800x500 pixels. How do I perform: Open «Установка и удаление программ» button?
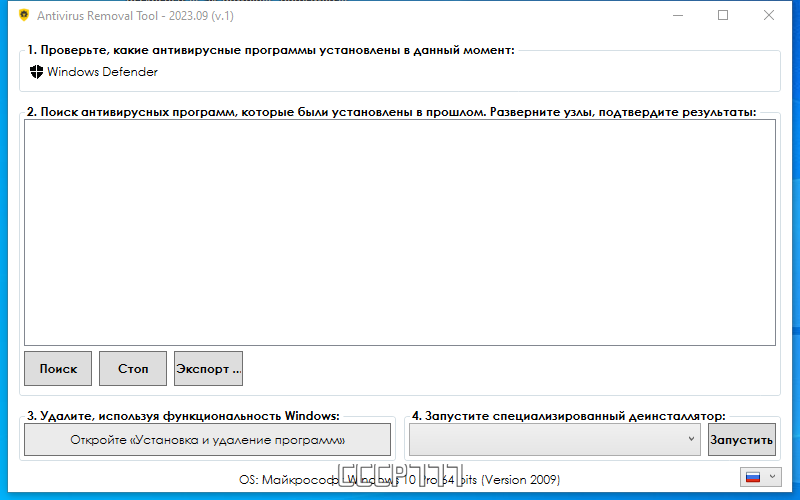tap(207, 439)
